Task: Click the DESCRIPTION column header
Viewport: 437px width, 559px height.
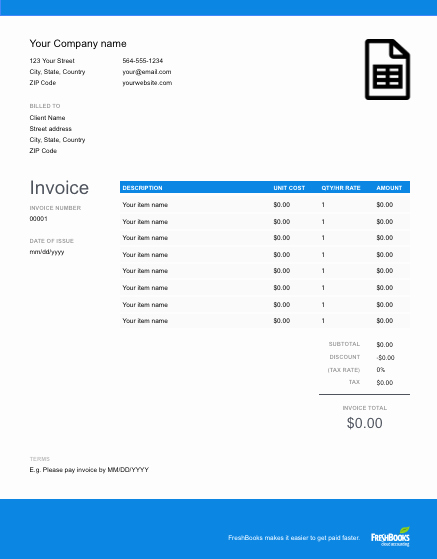Action: 142,188
